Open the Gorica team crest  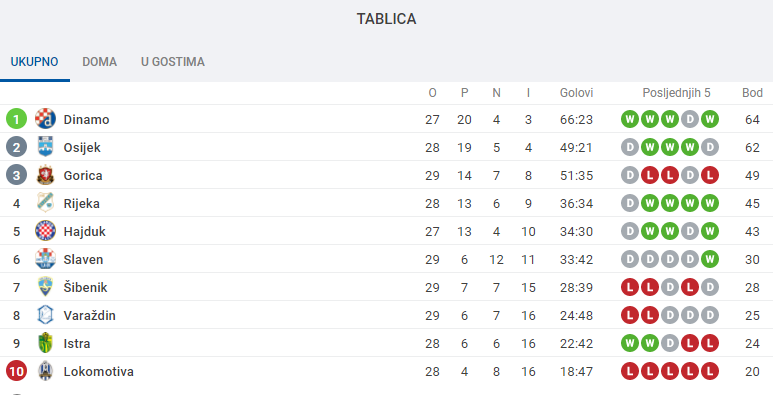click(45, 175)
